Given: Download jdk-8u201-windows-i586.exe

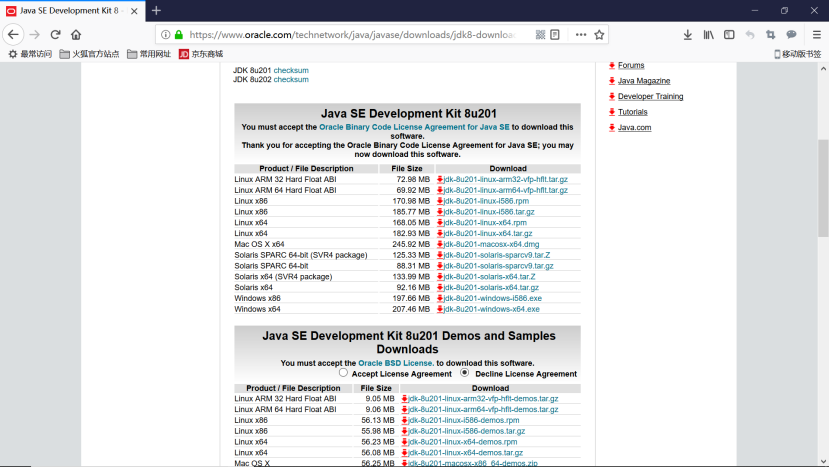Looking at the screenshot, I should [492, 299].
